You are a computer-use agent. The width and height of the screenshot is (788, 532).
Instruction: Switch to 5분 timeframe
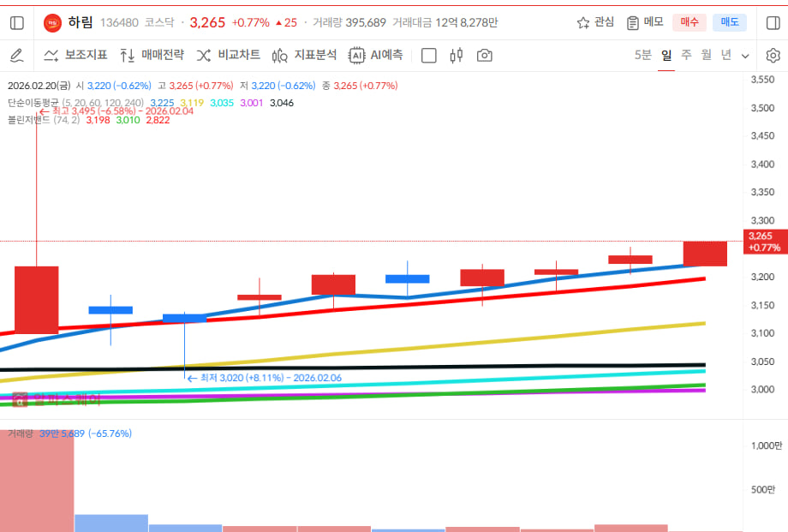click(642, 56)
